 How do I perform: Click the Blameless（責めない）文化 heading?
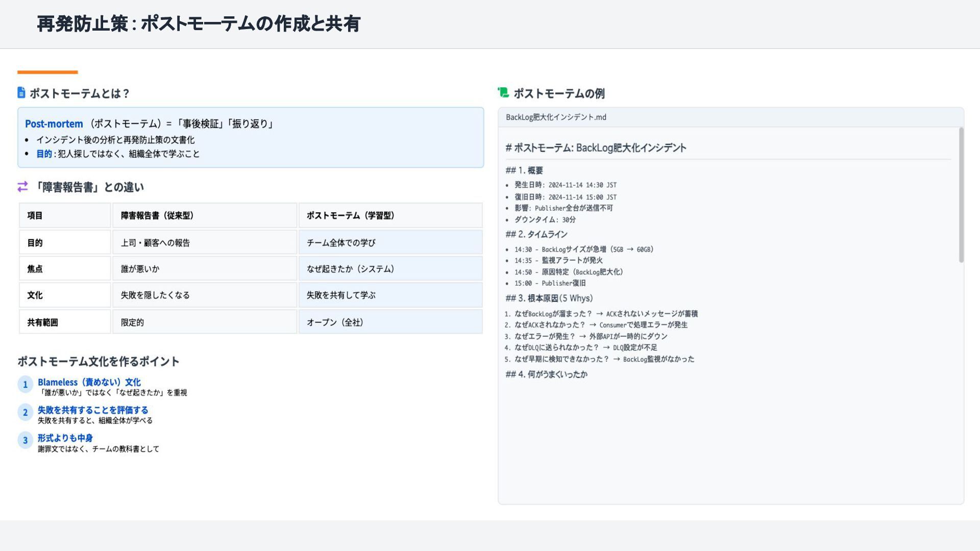tap(89, 382)
